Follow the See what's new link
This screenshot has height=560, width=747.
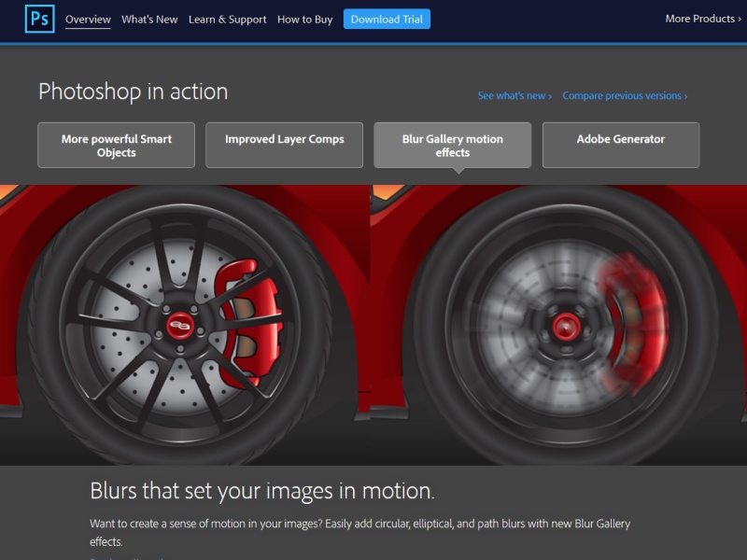point(514,96)
